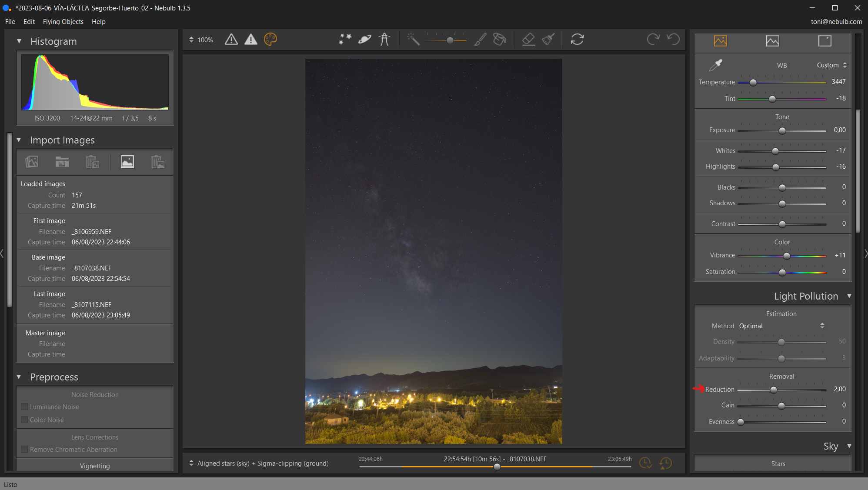Open the second image tab icon
The height and width of the screenshot is (490, 868).
(x=773, y=41)
